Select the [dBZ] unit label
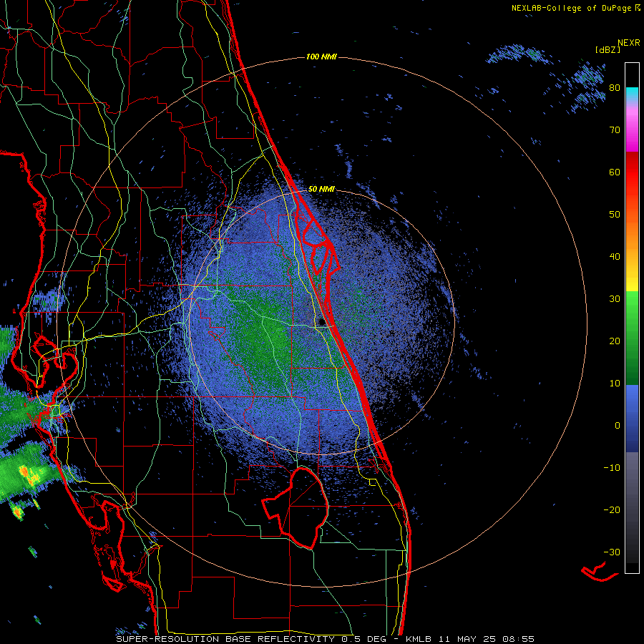This screenshot has height=644, width=644. pyautogui.click(x=608, y=49)
